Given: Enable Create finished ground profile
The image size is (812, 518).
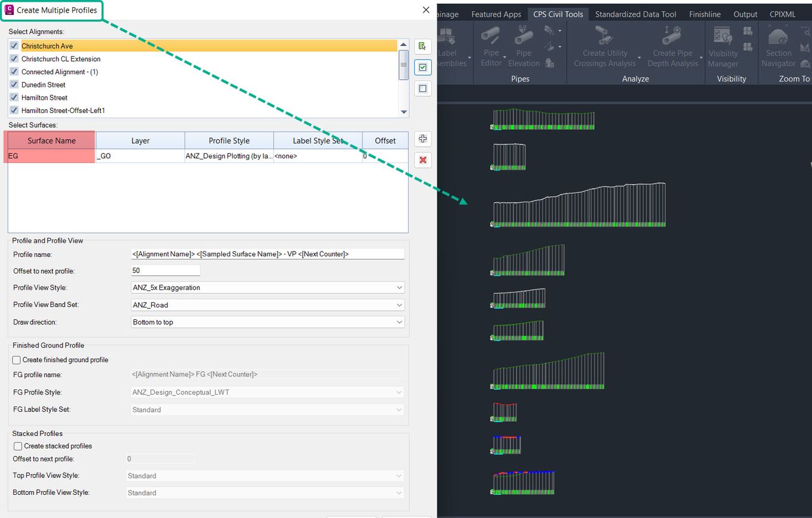Looking at the screenshot, I should [x=17, y=360].
